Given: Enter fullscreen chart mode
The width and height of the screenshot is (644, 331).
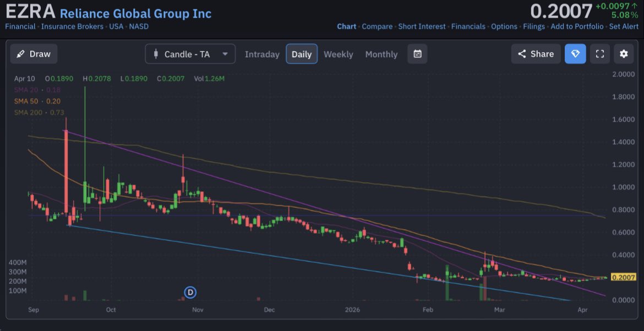Looking at the screenshot, I should point(599,54).
